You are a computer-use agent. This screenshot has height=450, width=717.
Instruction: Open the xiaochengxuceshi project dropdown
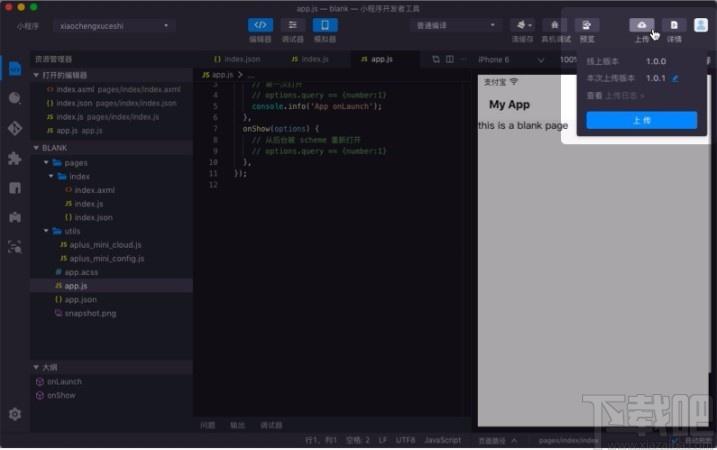click(x=112, y=26)
